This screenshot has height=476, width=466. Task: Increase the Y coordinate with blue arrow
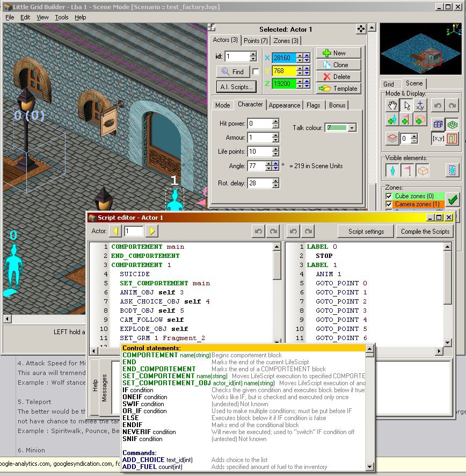[307, 69]
